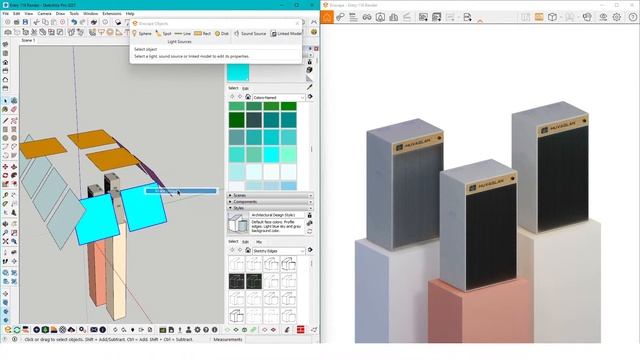This screenshot has width=640, height=360.
Task: Collapse the Styles tray panel
Action: click(x=270, y=208)
